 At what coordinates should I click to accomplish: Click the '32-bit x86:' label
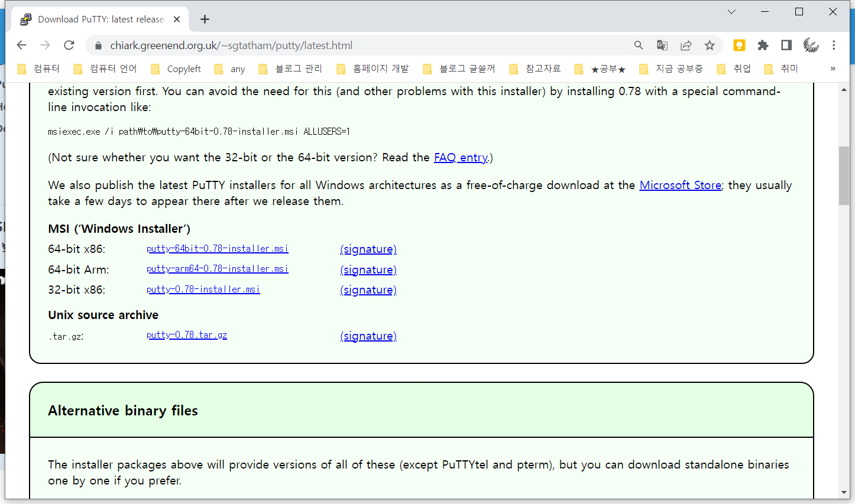point(77,290)
